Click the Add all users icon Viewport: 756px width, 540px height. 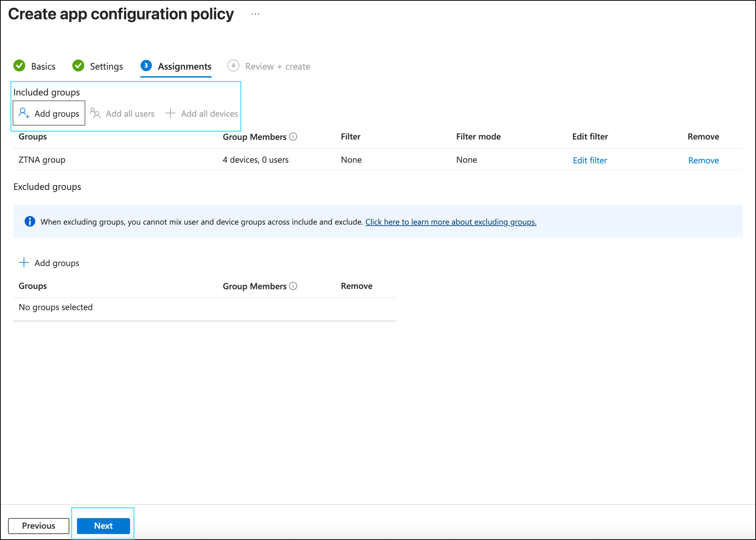pyautogui.click(x=95, y=113)
